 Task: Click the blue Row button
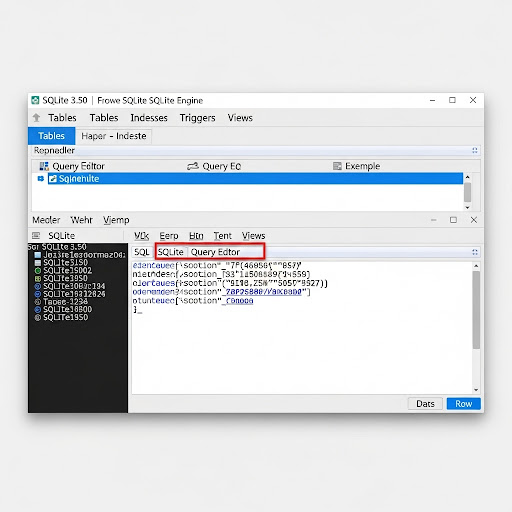pyautogui.click(x=464, y=404)
